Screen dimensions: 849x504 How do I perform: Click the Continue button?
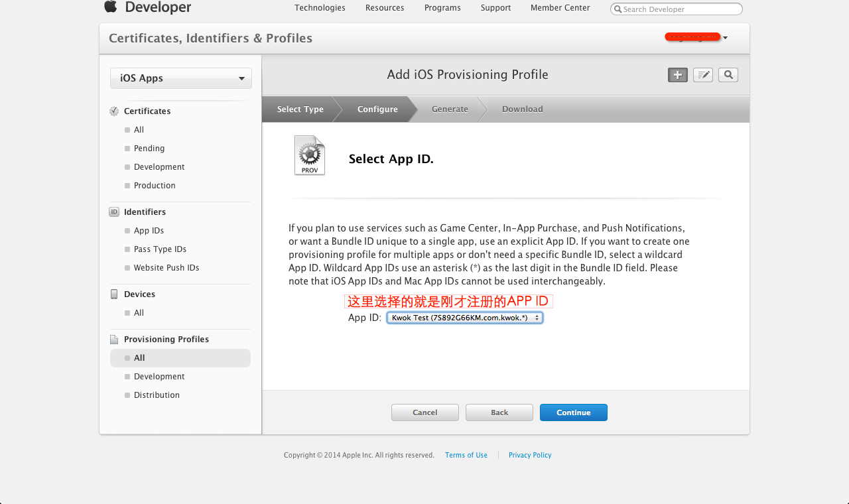[x=574, y=412]
